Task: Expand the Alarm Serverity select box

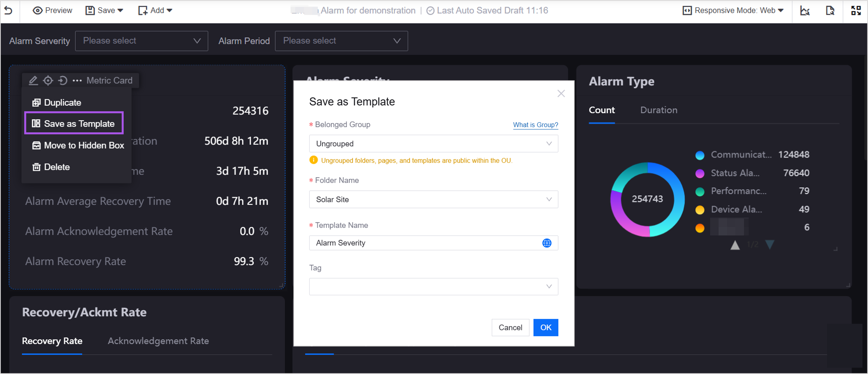Action: (142, 41)
